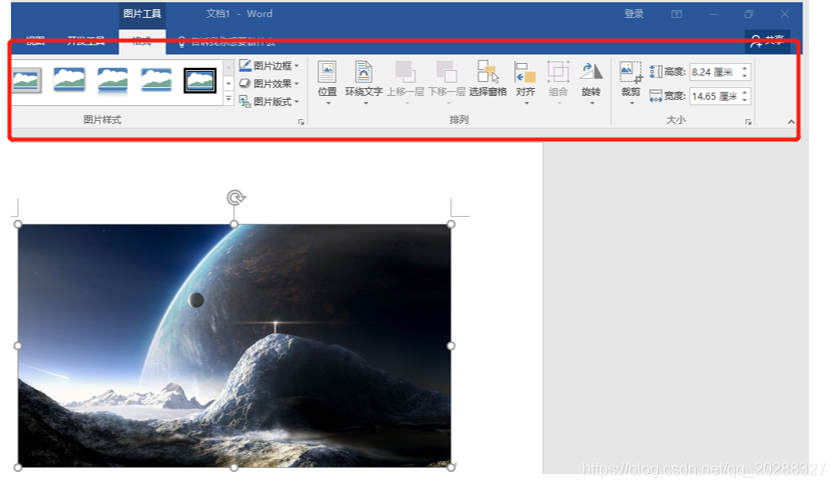Click the 图片边框 picture border pen icon
The height and width of the screenshot is (488, 836).
tap(245, 66)
